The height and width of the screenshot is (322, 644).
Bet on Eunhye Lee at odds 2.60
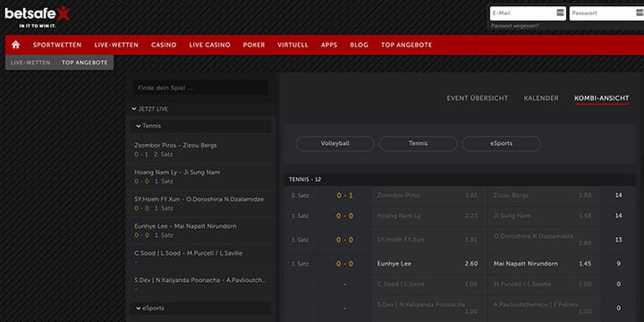click(x=428, y=264)
